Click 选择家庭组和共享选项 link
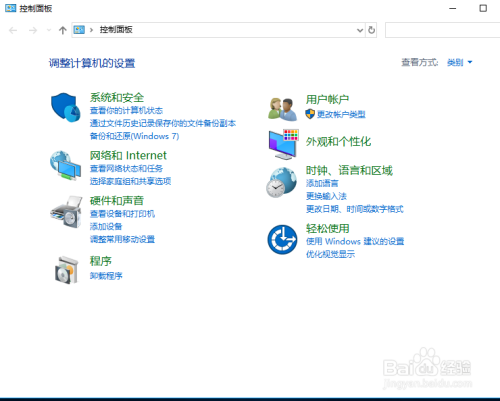The height and width of the screenshot is (401, 500). pyautogui.click(x=130, y=181)
